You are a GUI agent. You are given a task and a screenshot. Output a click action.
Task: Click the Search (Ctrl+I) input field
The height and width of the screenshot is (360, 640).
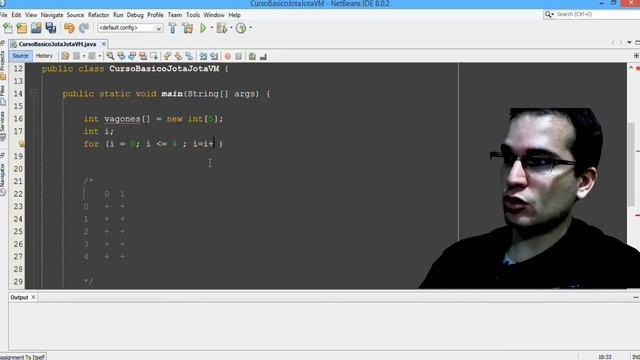pyautogui.click(x=596, y=14)
